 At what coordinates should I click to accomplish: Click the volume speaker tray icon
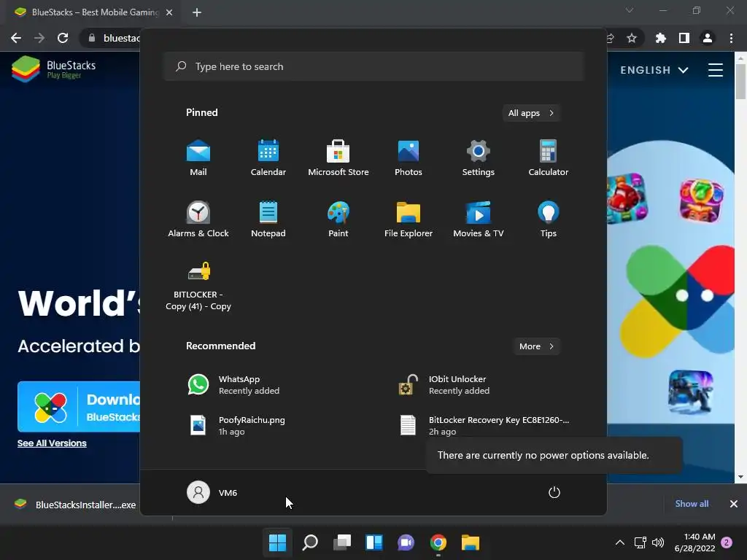pyautogui.click(x=658, y=542)
